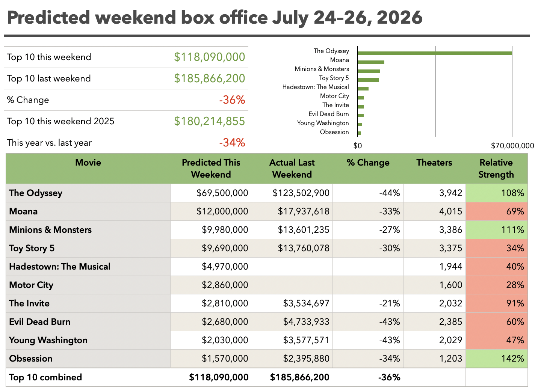Viewport: 541px width, 392px height.
Task: Click Minions & Monsters chart label
Action: click(322, 69)
